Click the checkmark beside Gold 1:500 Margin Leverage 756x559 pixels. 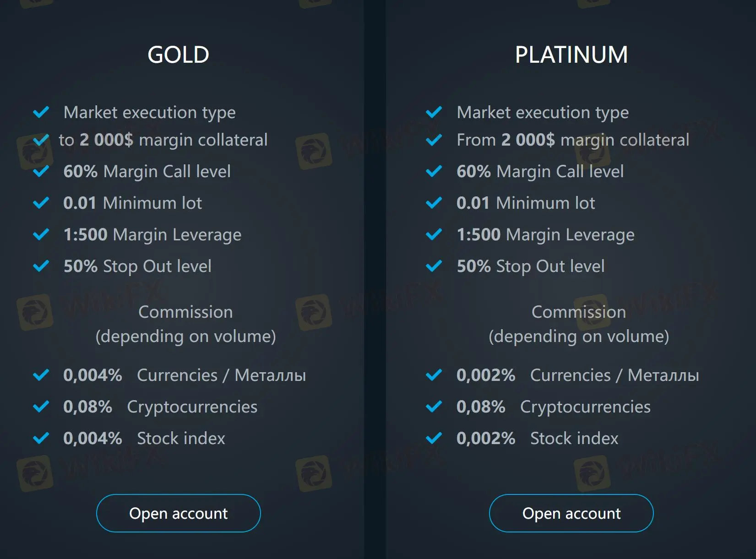pyautogui.click(x=41, y=234)
